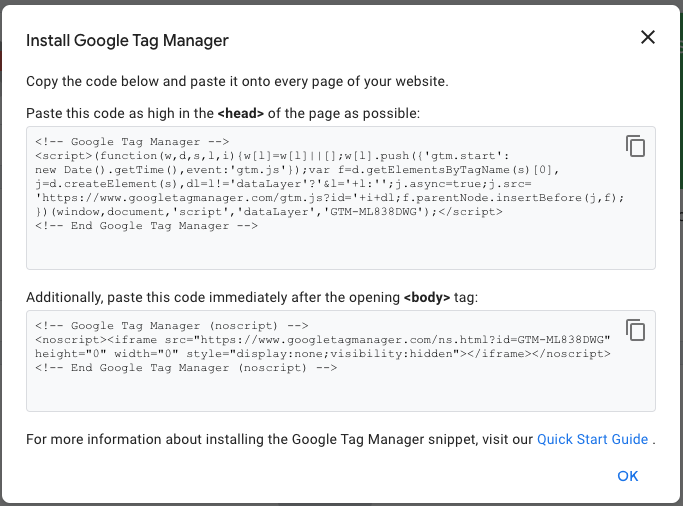Click the Install Google Tag Manager title
Image resolution: width=683 pixels, height=506 pixels.
coord(127,41)
